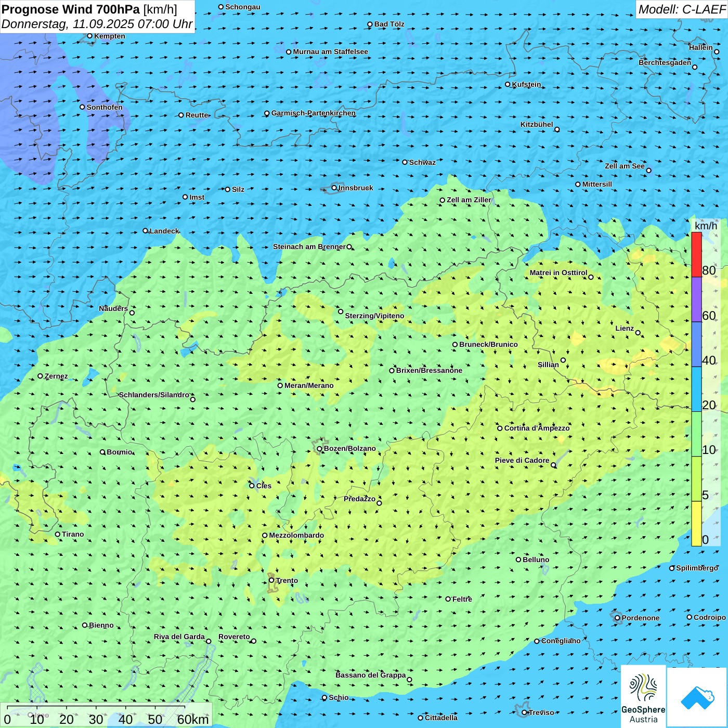Click the red 80 km/h legend color
Viewport: 728px width, 728px height.
696,254
